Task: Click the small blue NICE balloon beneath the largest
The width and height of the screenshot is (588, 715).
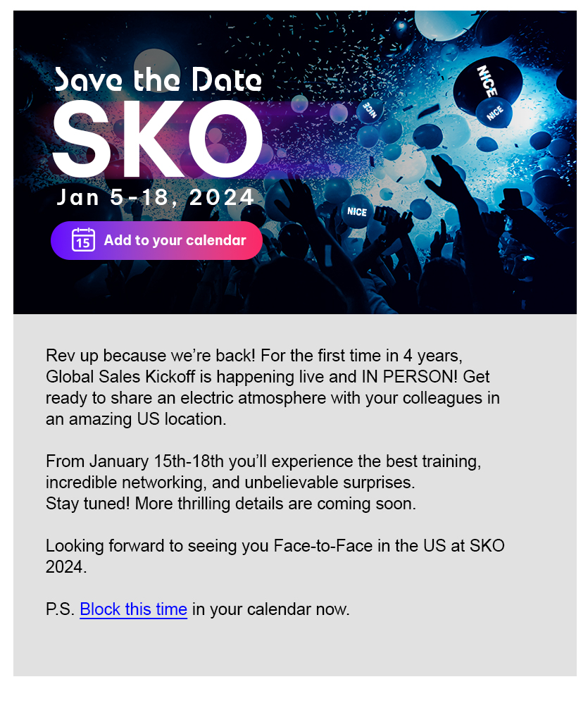Action: click(x=494, y=113)
